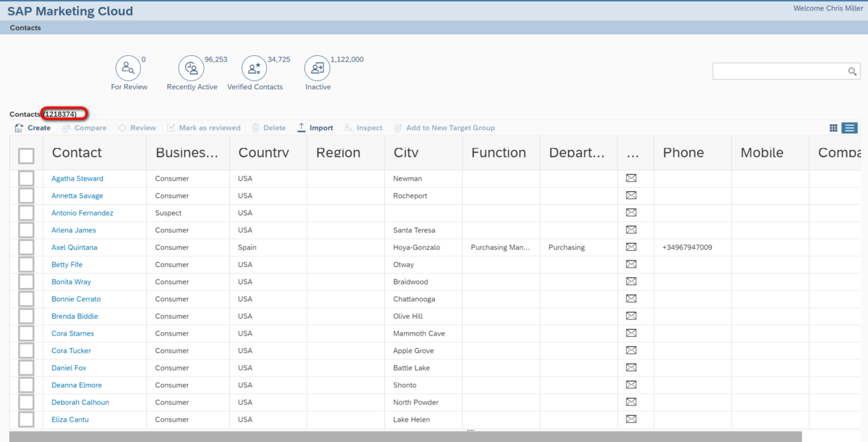Select the Recently Active contacts icon
The image size is (868, 442).
(x=191, y=68)
